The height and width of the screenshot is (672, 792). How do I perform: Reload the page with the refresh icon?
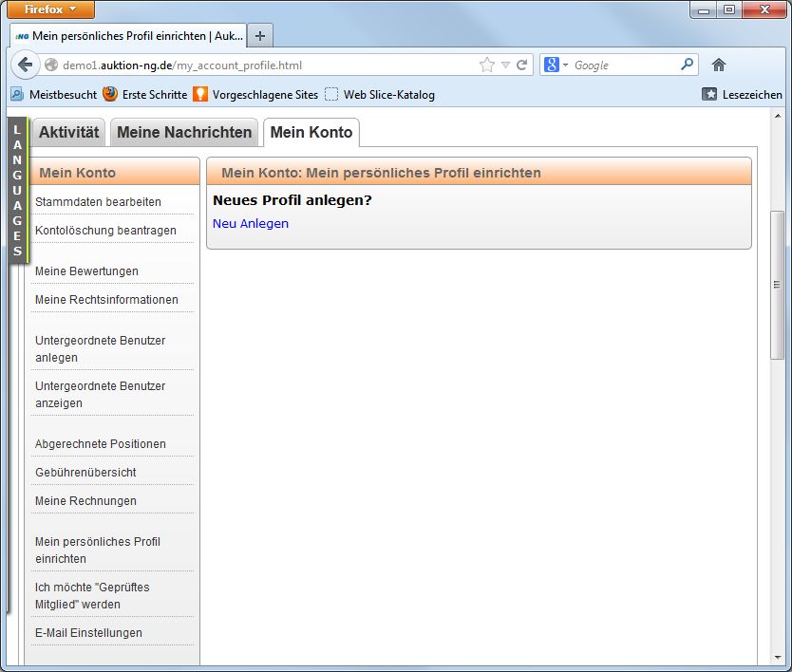tap(522, 65)
